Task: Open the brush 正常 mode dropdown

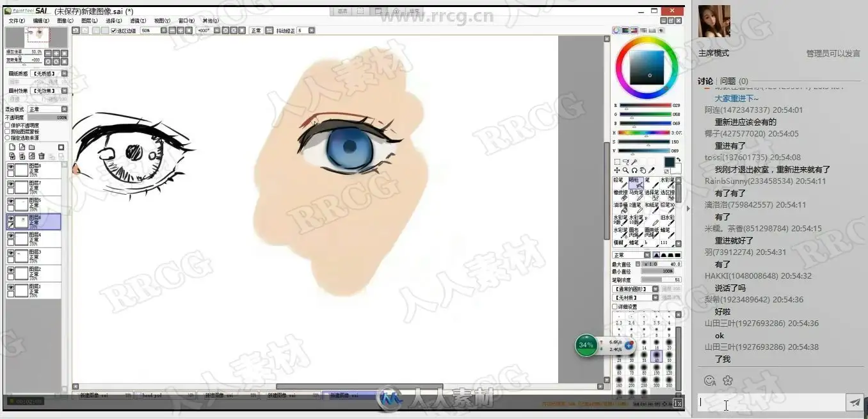Action: tap(647, 255)
